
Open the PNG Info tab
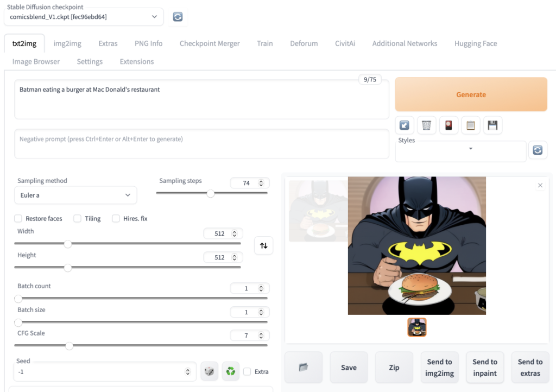pos(149,43)
